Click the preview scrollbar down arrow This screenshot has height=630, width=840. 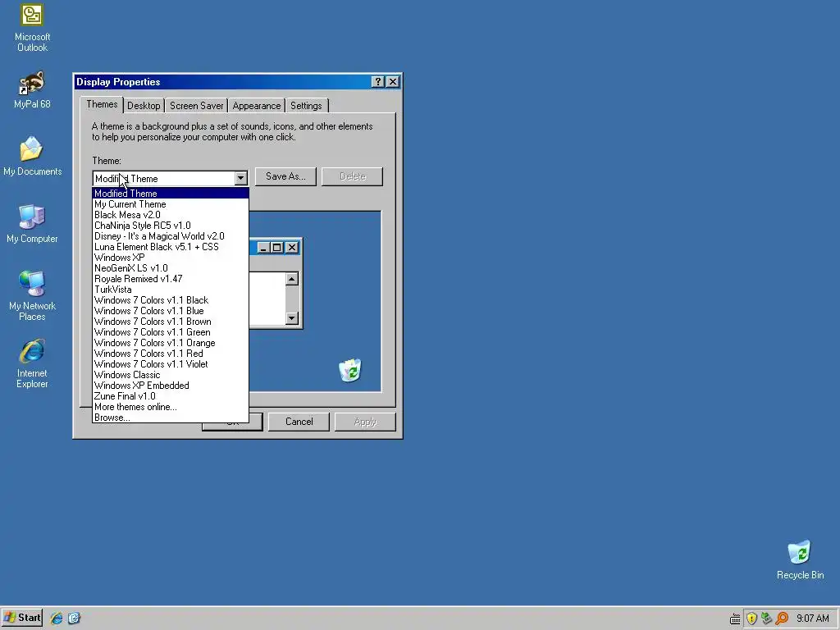pyautogui.click(x=291, y=318)
